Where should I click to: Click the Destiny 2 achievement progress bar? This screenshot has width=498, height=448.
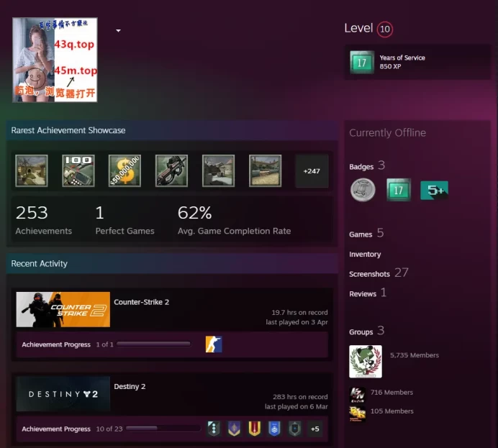point(163,429)
